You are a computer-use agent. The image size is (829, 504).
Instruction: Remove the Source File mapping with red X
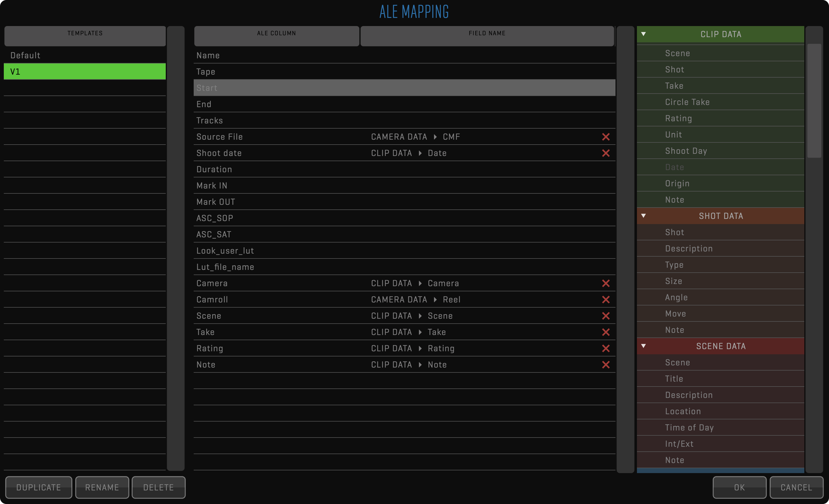tap(605, 137)
